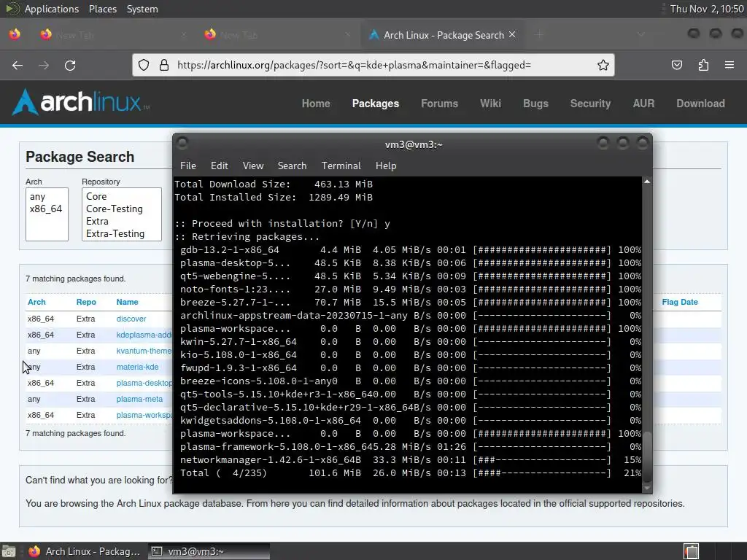The image size is (747, 560).
Task: Sort results by the Repo column
Action: 86,302
